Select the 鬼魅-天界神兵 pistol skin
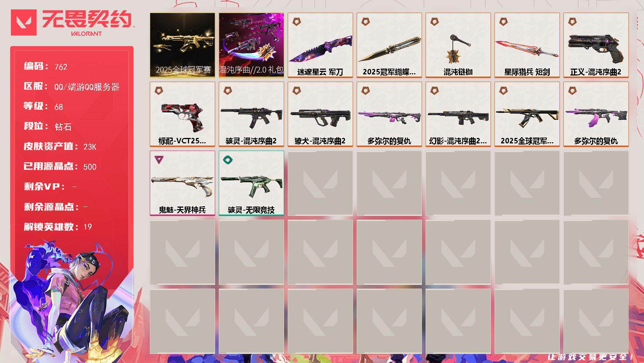Image resolution: width=644 pixels, height=363 pixels. pyautogui.click(x=182, y=183)
